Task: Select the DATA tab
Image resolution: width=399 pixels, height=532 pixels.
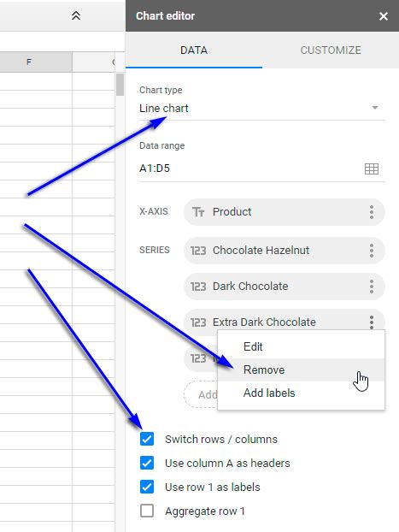Action: pyautogui.click(x=194, y=50)
